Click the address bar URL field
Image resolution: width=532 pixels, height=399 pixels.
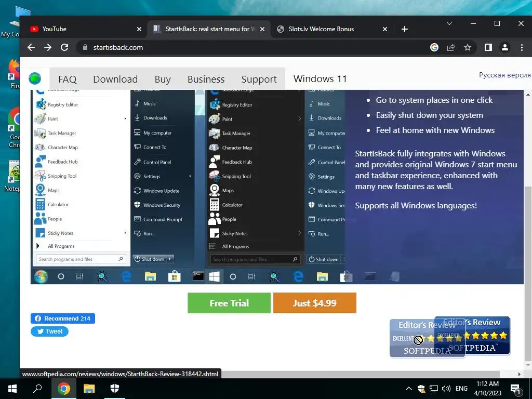pos(251,47)
